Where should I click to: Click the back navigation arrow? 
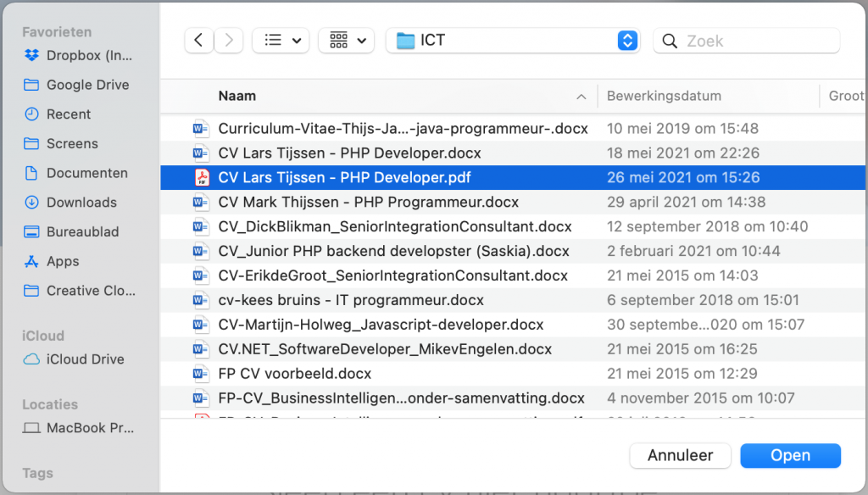click(198, 40)
